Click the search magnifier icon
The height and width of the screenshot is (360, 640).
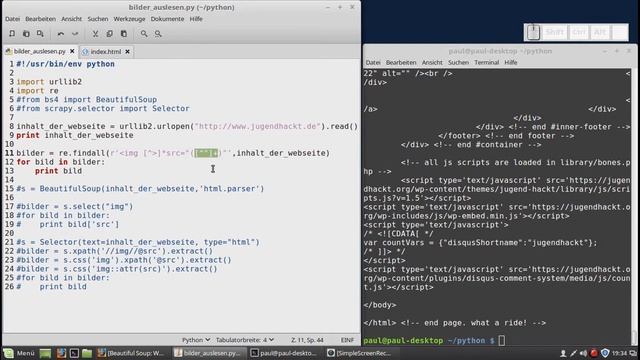[x=144, y=34]
